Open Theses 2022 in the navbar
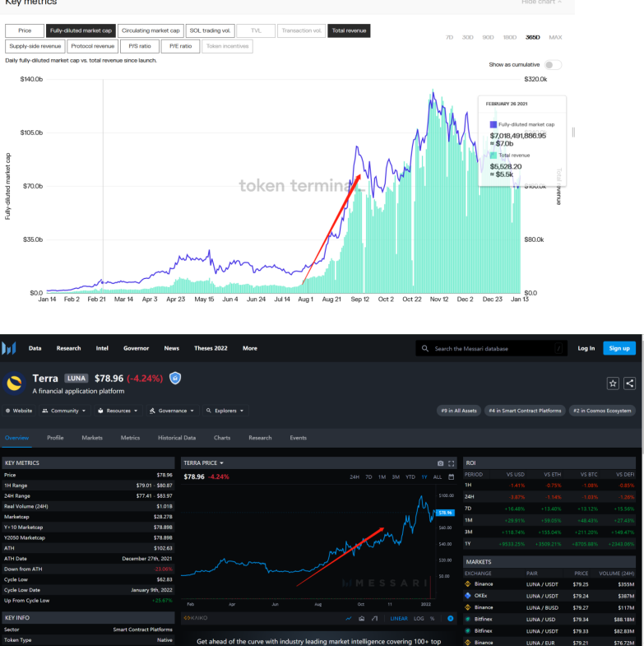The height and width of the screenshot is (646, 644). 211,348
